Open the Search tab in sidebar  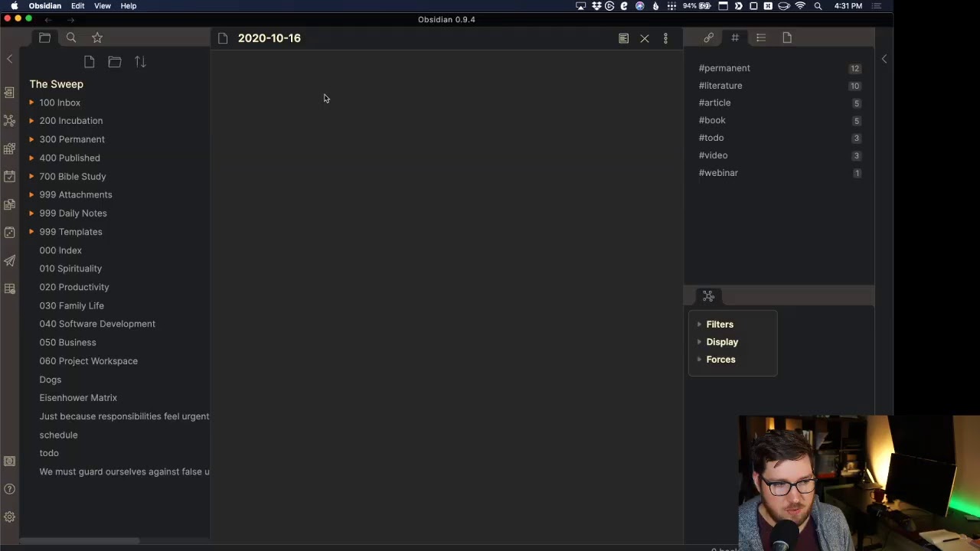point(71,37)
